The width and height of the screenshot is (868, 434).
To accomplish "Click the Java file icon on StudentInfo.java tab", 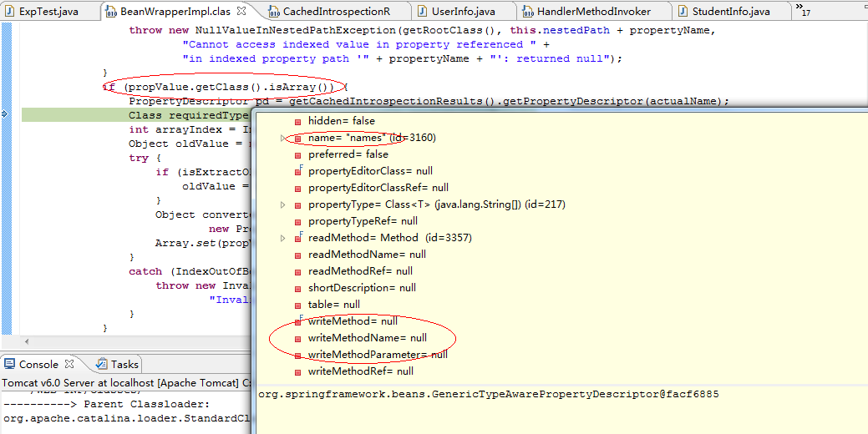I will 683,11.
